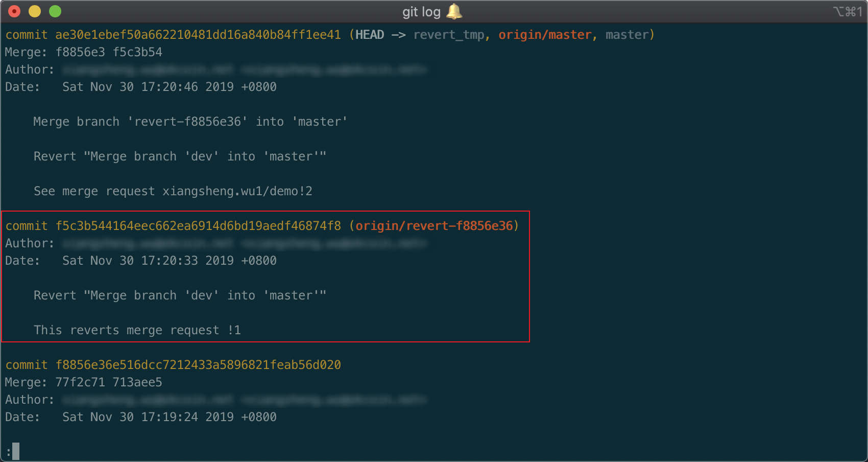Click the merge request reference xiangsheng.wu1/demo!2

pyautogui.click(x=238, y=191)
